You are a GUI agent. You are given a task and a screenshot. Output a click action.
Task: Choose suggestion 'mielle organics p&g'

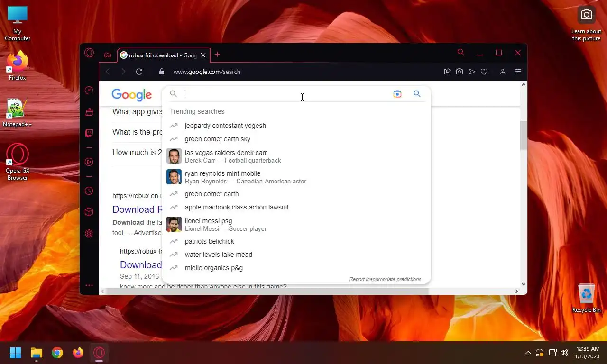coord(296,268)
